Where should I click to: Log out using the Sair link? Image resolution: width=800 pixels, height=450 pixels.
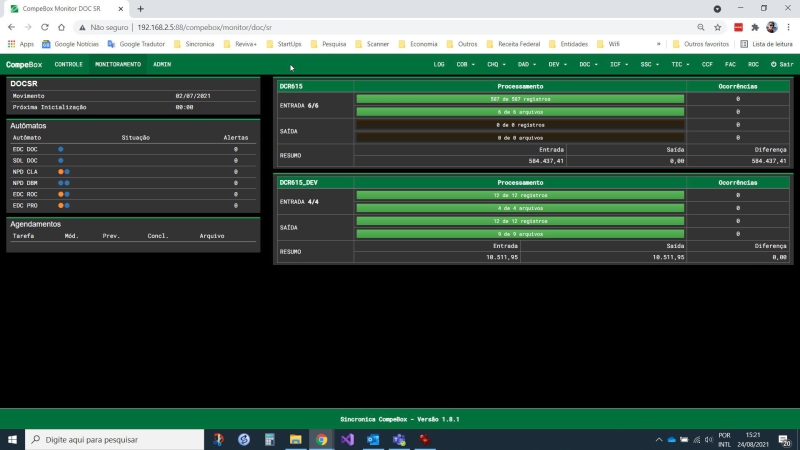[x=782, y=64]
